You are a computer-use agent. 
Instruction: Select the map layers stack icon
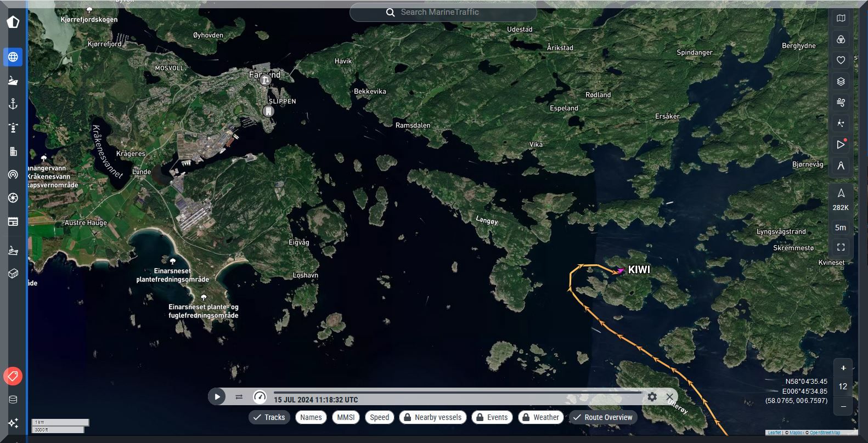coord(841,82)
